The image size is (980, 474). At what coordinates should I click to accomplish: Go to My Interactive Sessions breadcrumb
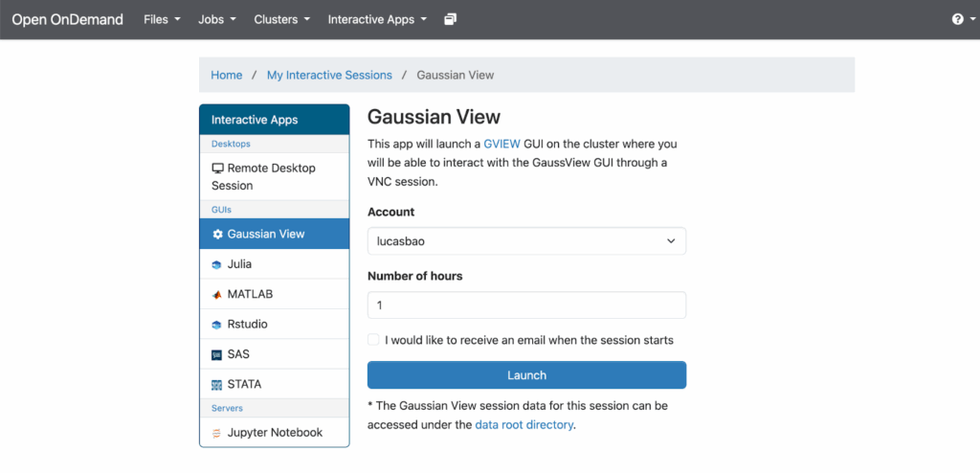coord(329,75)
